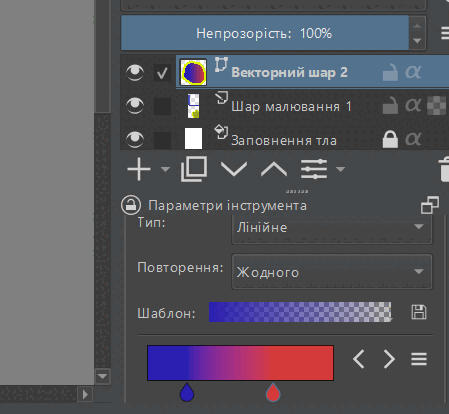This screenshot has height=414, width=449.
Task: Toggle alpha lock on Шар малювання 1
Action: (413, 106)
